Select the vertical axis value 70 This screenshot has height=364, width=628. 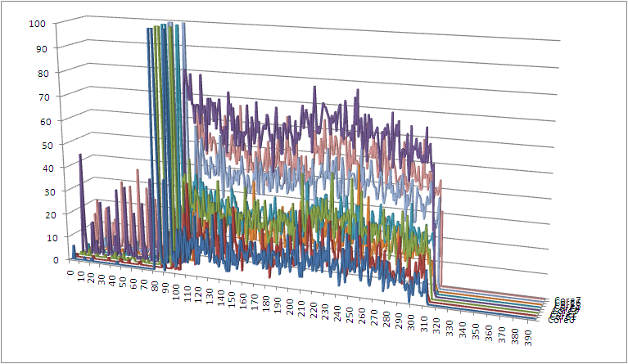tap(45, 97)
